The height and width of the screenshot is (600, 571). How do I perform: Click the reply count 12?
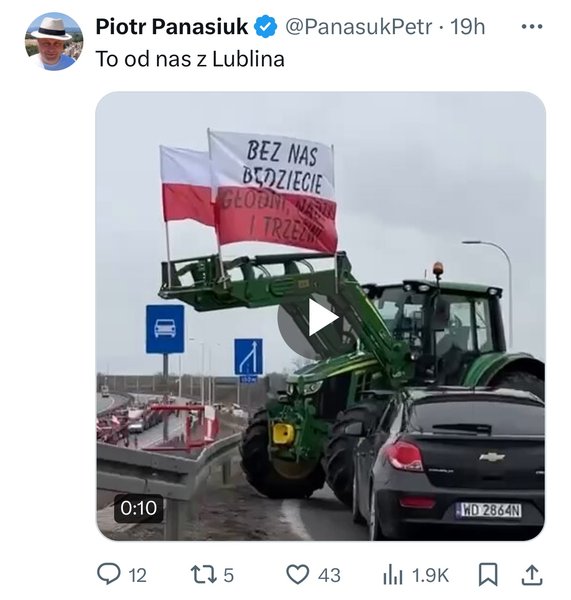[137, 575]
